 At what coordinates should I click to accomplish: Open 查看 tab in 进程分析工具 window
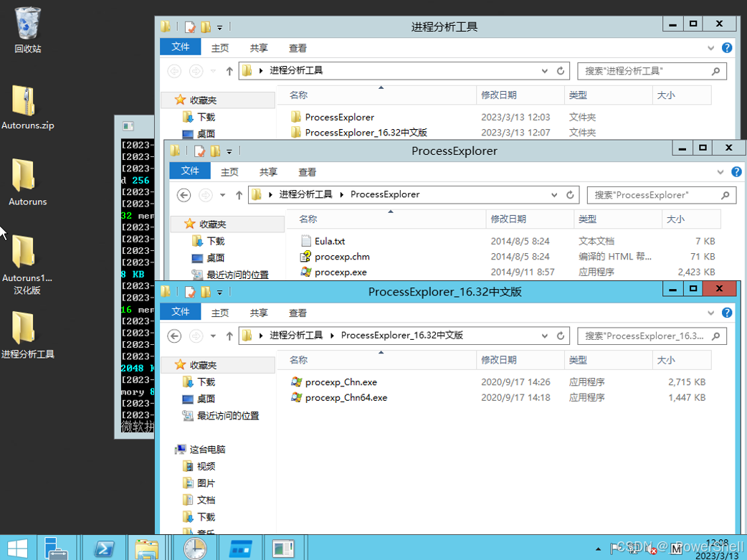click(298, 47)
